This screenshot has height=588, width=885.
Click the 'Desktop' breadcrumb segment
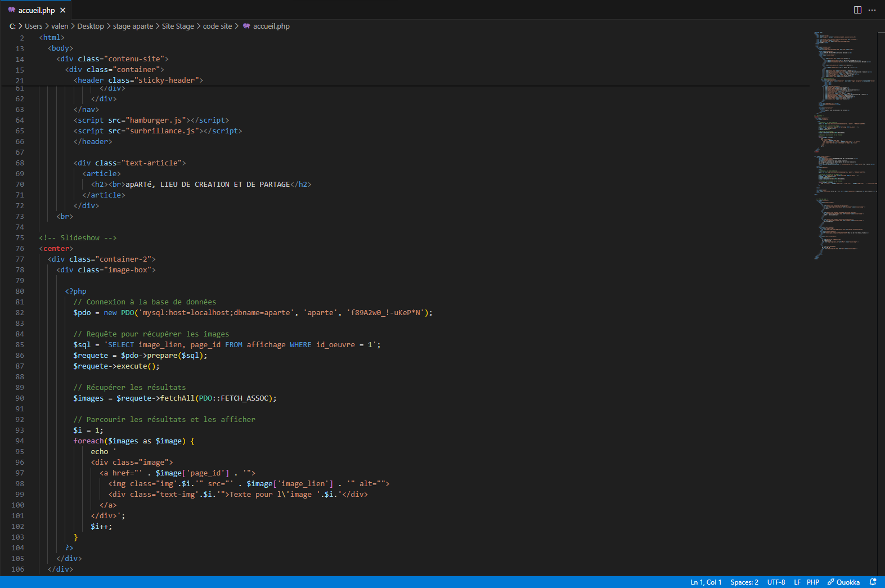90,26
